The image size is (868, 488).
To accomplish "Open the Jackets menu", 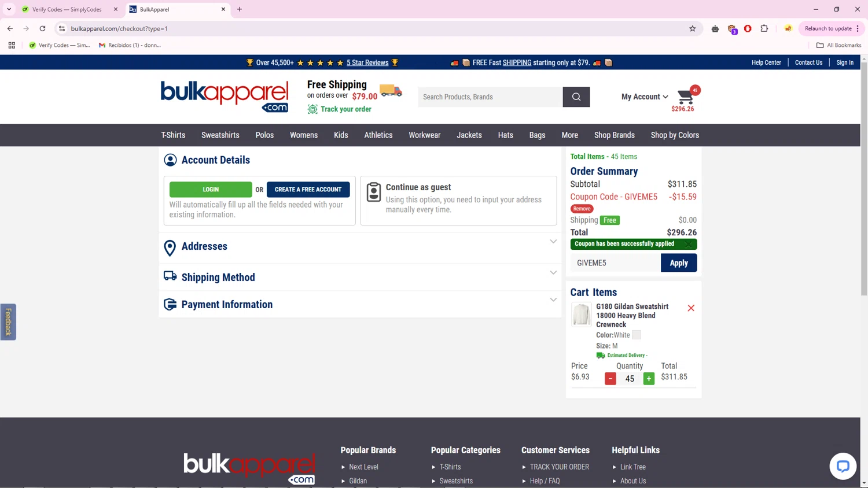I will (469, 135).
